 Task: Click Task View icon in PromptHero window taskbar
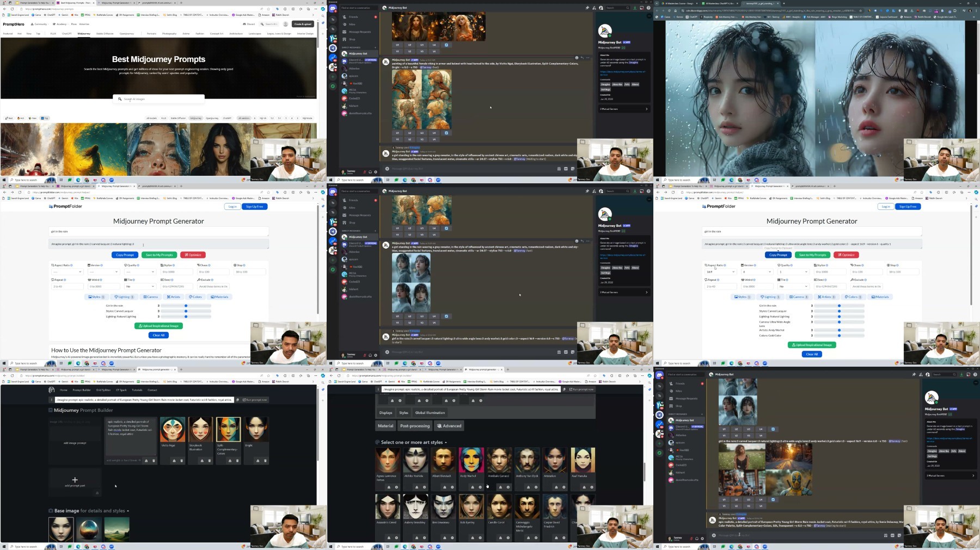click(x=61, y=180)
